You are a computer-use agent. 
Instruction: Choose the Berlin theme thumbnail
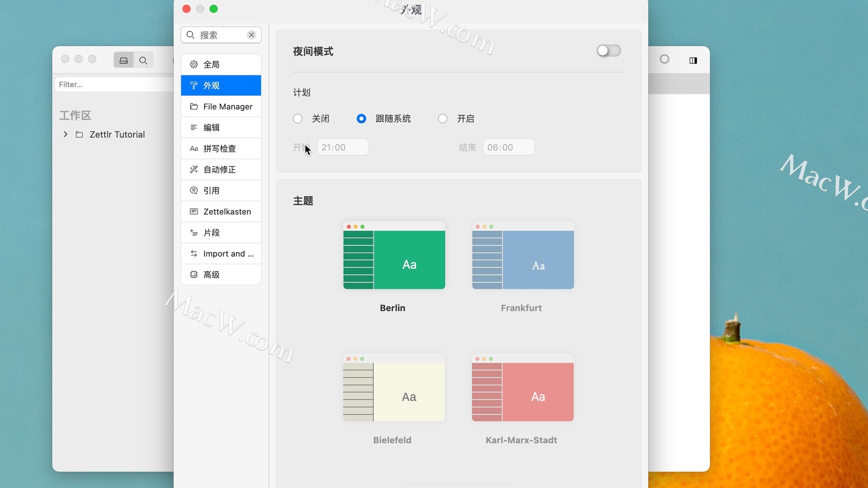[394, 255]
